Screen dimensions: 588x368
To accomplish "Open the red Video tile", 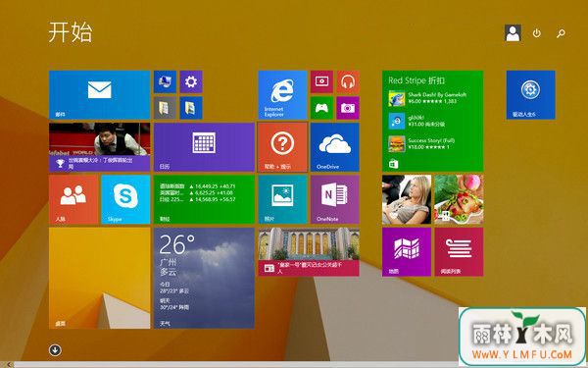I will tap(321, 81).
